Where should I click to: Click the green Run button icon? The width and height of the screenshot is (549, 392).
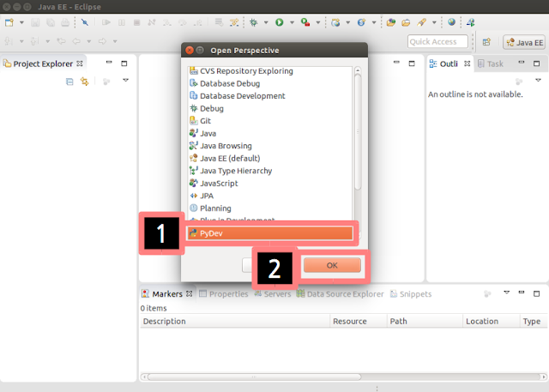point(279,23)
